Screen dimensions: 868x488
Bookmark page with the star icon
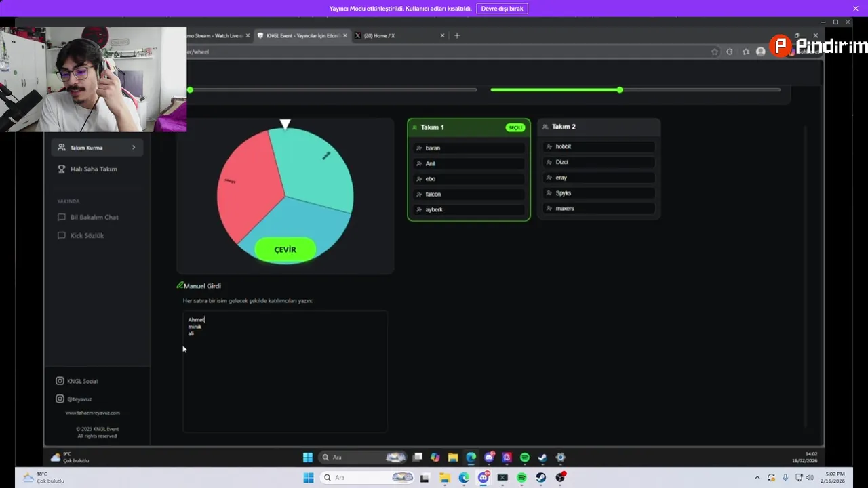click(715, 52)
